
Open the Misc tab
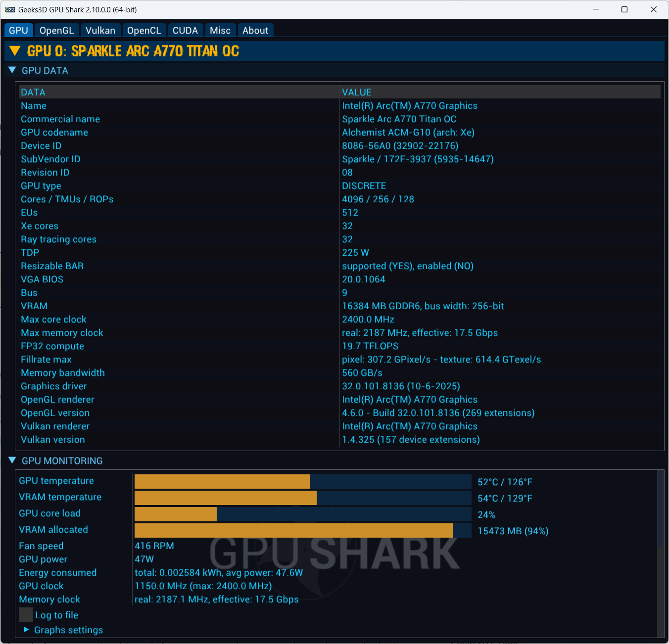coord(220,30)
